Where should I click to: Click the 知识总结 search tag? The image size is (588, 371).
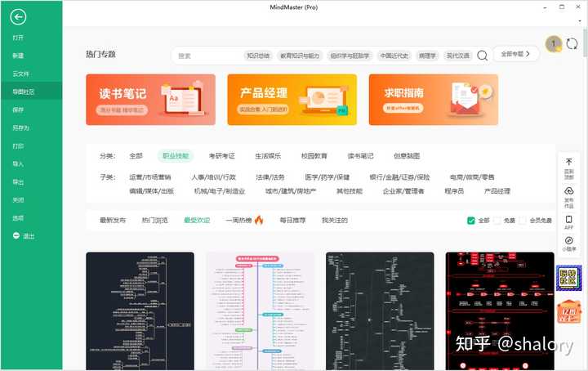pyautogui.click(x=258, y=56)
